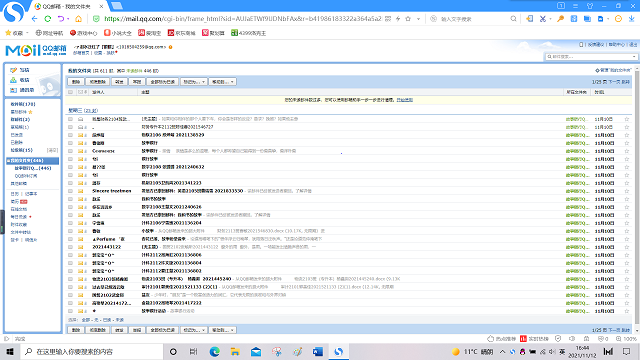
Task: Check the email with subject ending 2021136529
Action: 70,135
